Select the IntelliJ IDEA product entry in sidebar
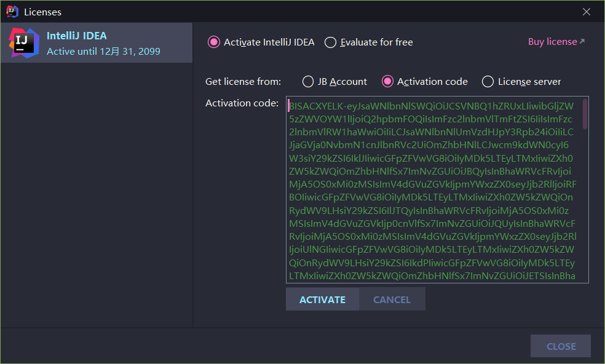The image size is (605, 364). [97, 43]
